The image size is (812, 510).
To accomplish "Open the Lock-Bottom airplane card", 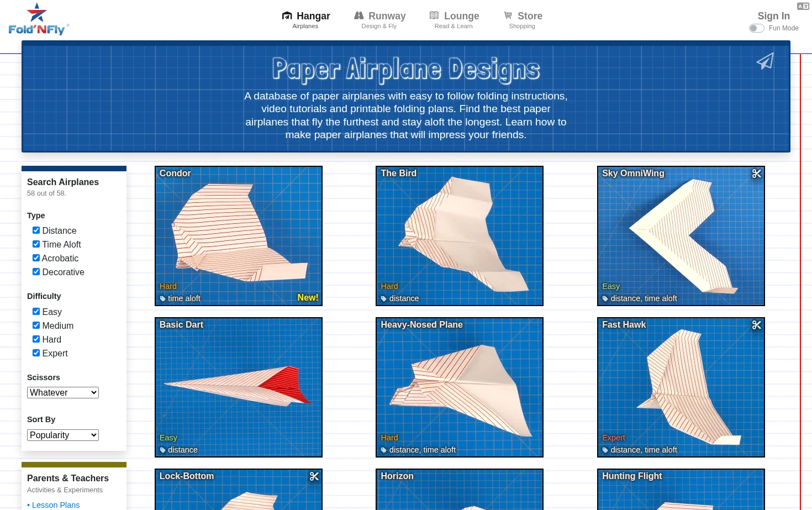I will pos(239,490).
